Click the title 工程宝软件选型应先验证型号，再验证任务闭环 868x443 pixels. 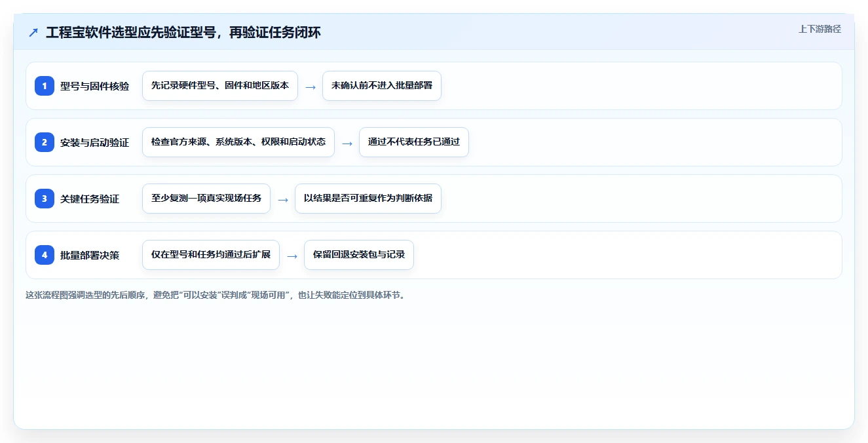[x=183, y=32]
